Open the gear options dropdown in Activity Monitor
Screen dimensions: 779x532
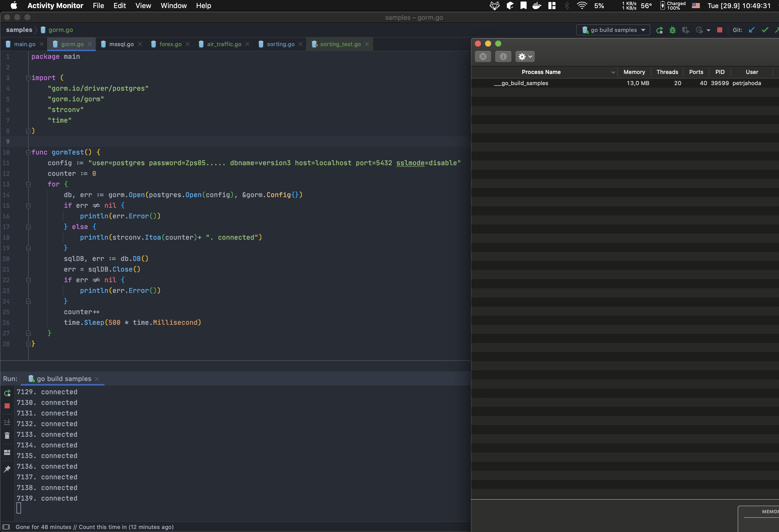(525, 56)
